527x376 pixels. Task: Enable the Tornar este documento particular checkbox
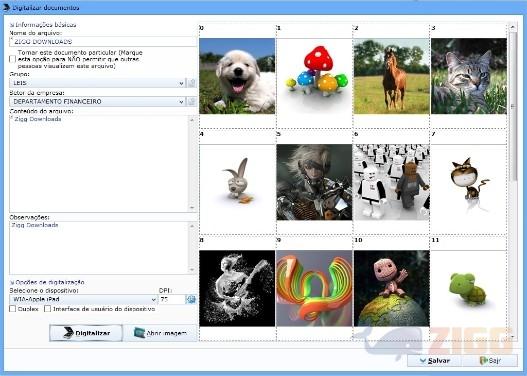click(12, 59)
